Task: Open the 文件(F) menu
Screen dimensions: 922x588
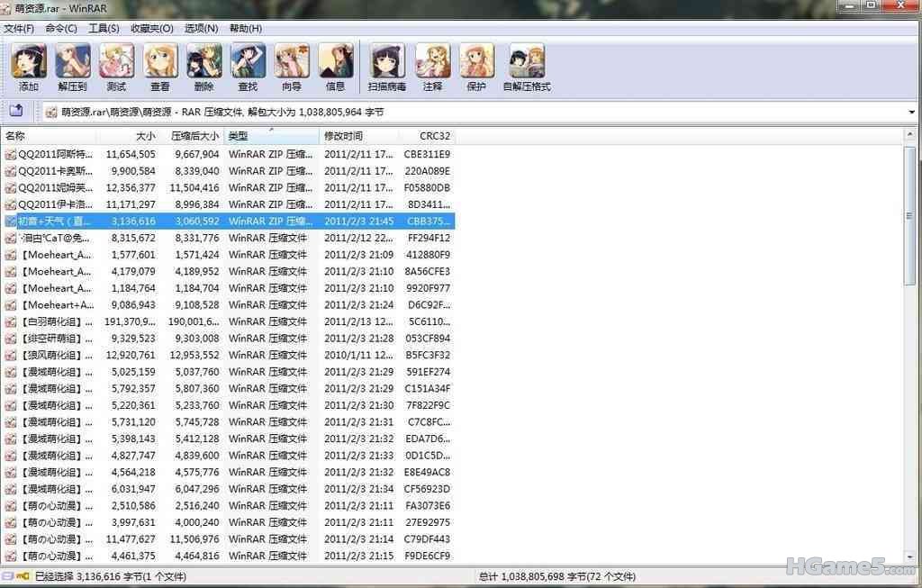Action: point(19,28)
